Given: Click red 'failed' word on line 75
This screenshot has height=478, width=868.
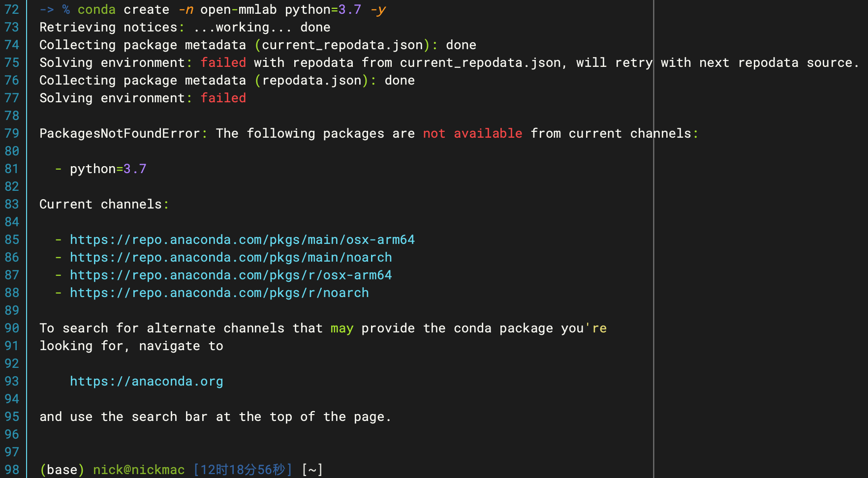Looking at the screenshot, I should coord(223,62).
